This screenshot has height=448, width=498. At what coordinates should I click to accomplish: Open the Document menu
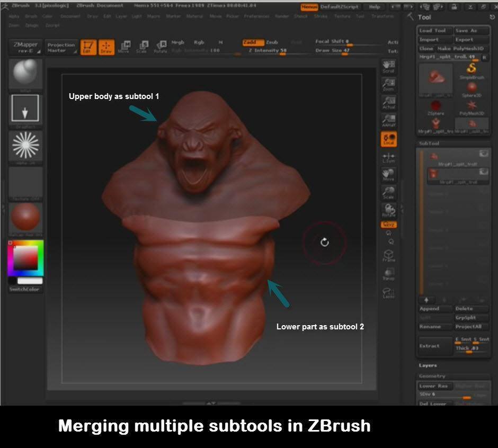point(70,16)
